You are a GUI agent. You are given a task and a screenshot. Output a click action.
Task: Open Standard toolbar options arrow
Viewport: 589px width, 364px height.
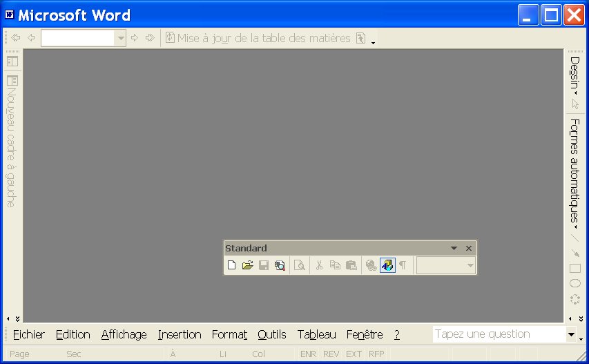pos(454,248)
